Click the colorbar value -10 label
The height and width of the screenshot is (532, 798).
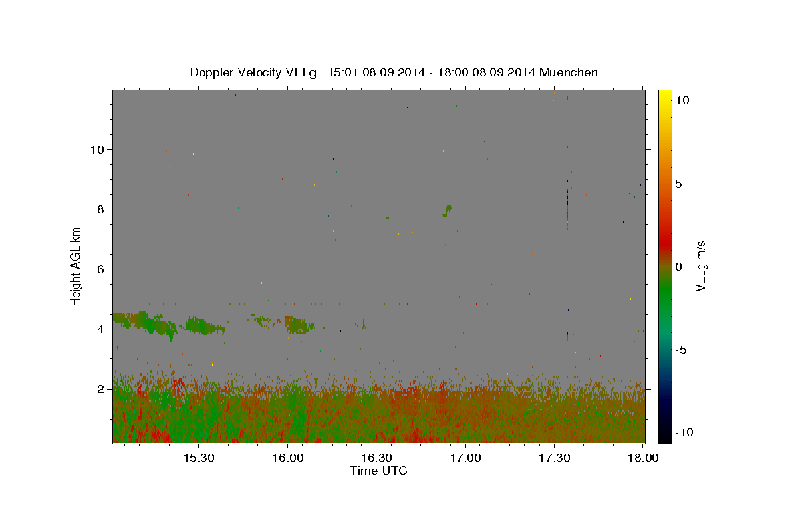click(683, 433)
